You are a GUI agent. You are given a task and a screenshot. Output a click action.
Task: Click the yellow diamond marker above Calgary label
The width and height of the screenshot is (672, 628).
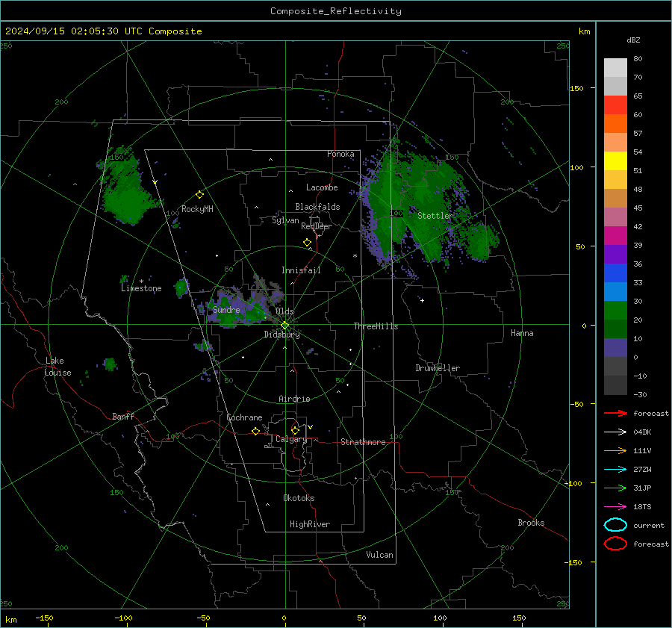point(295,430)
